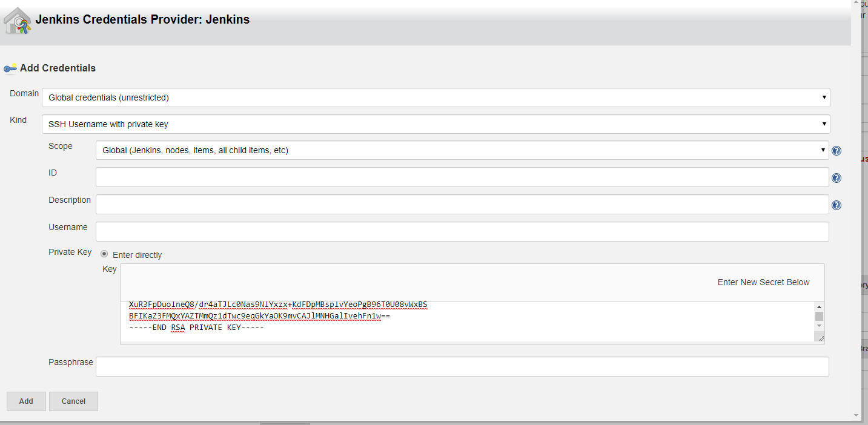Click the Add button
The height and width of the screenshot is (425, 868).
[x=26, y=401]
